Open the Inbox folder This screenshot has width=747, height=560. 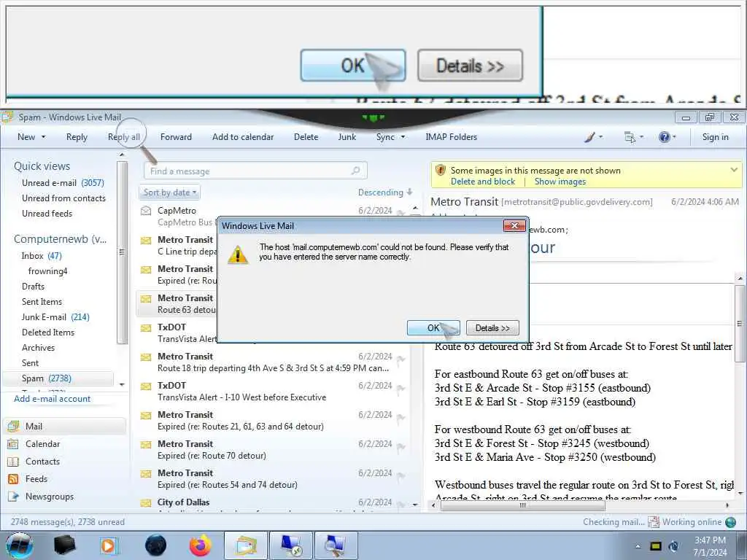(x=42, y=256)
